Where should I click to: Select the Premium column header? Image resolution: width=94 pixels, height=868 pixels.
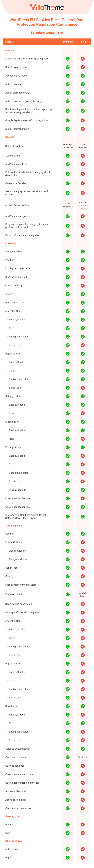68,42
